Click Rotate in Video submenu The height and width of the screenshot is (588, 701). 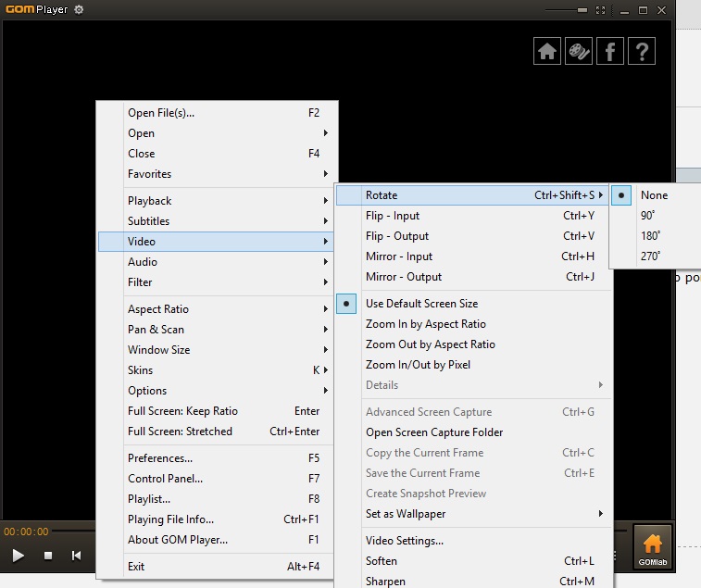[473, 195]
